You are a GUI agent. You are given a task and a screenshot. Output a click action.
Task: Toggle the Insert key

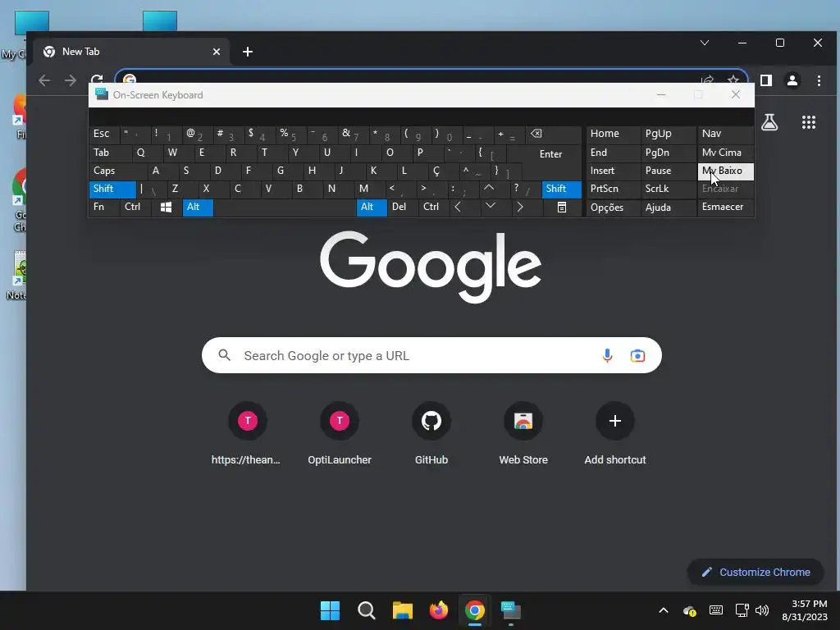click(x=613, y=171)
